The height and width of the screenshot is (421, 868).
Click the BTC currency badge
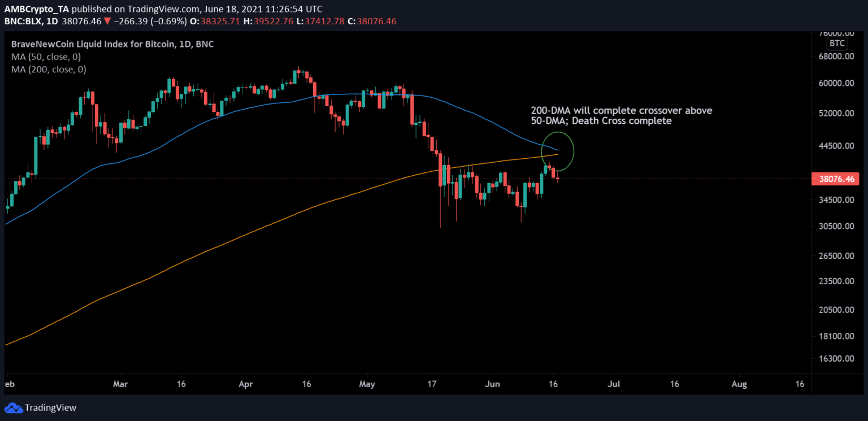pos(837,44)
